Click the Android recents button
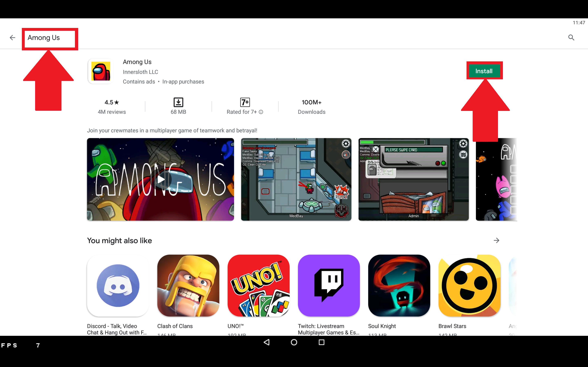This screenshot has height=367, width=588. pos(322,342)
